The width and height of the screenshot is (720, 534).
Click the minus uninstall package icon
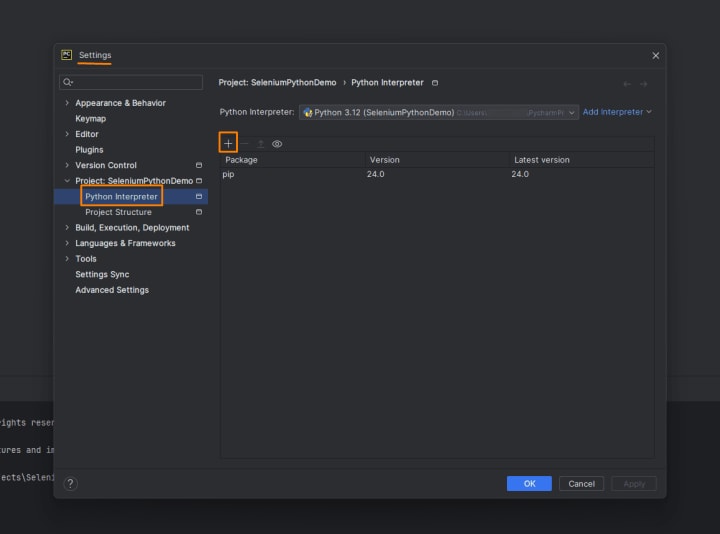coord(245,144)
